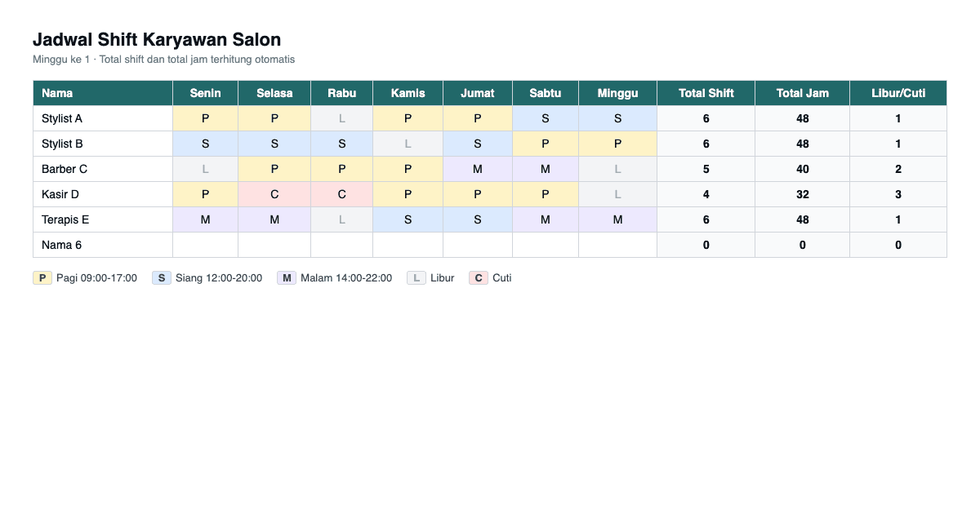Image resolution: width=980 pixels, height=514 pixels.
Task: Click Barber C's Total Shift value 5
Action: (706, 169)
